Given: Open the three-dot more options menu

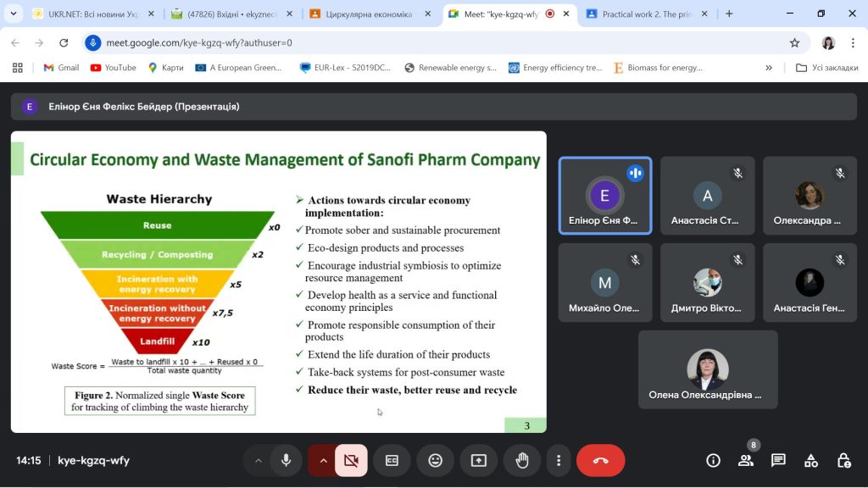Looking at the screenshot, I should [x=559, y=460].
